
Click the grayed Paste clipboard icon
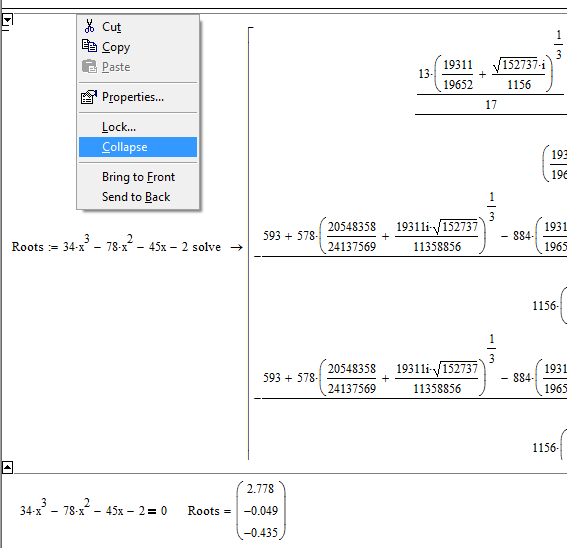[x=89, y=67]
